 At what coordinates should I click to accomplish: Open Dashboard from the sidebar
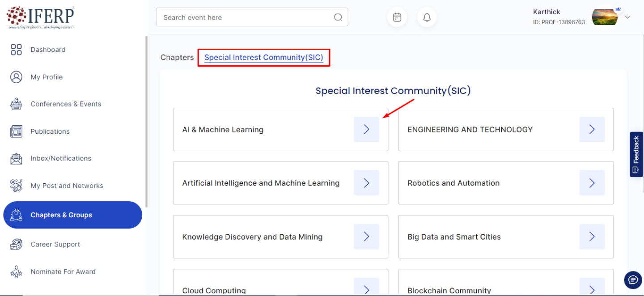click(x=48, y=50)
